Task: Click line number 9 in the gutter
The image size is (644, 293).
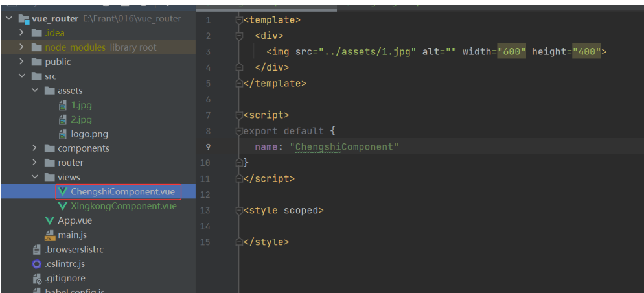Action: pos(208,147)
